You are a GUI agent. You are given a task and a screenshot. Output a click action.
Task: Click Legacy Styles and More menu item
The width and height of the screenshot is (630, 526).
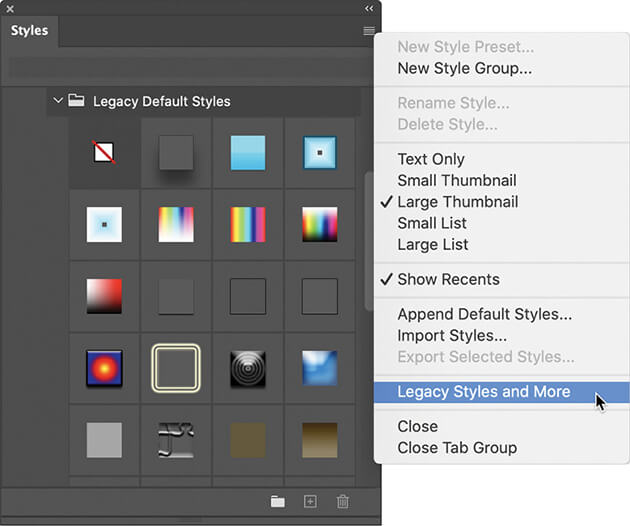coord(483,392)
